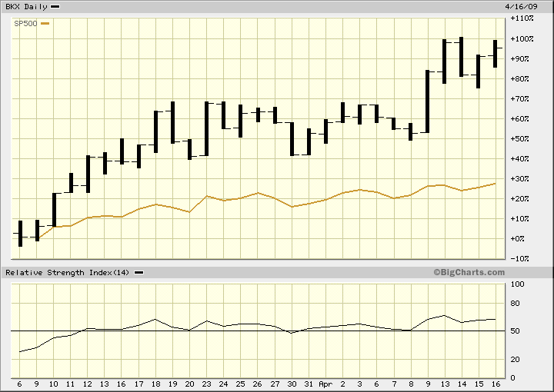Screen dimensions: 554x392
Task: Click the gold SP500 legend swatch
Action: tap(45, 24)
